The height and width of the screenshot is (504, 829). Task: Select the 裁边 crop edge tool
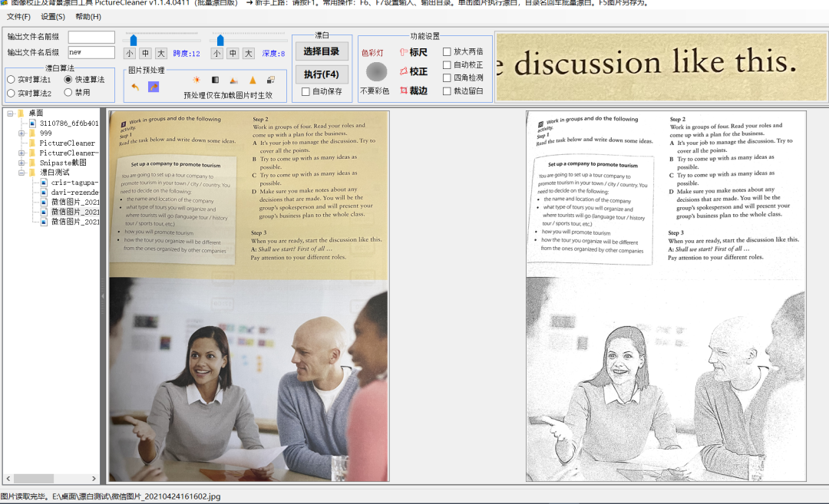click(413, 91)
